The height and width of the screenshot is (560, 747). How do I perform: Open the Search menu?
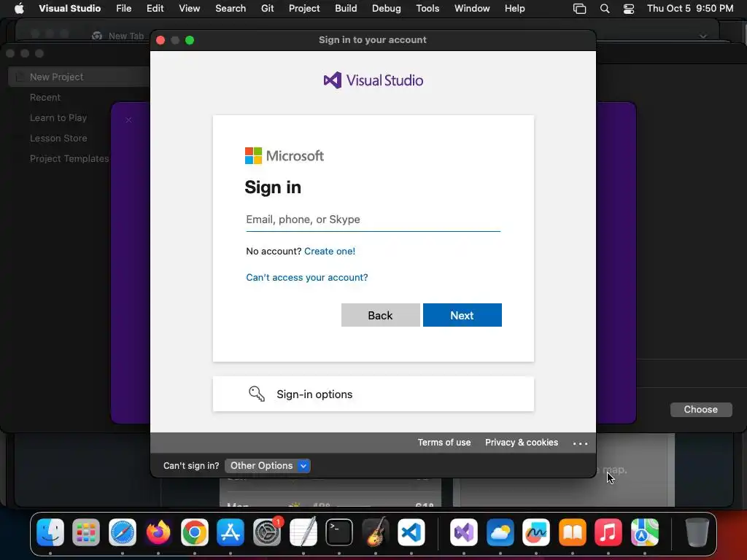[x=231, y=9]
